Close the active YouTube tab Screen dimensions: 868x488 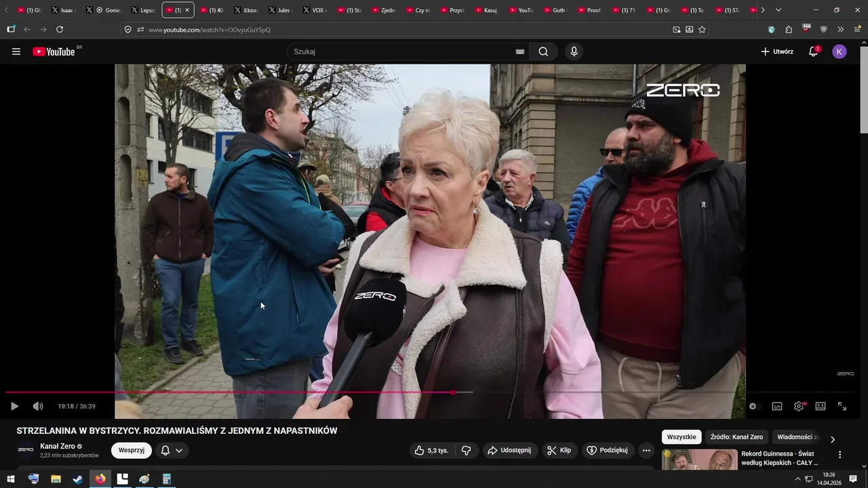coord(187,10)
